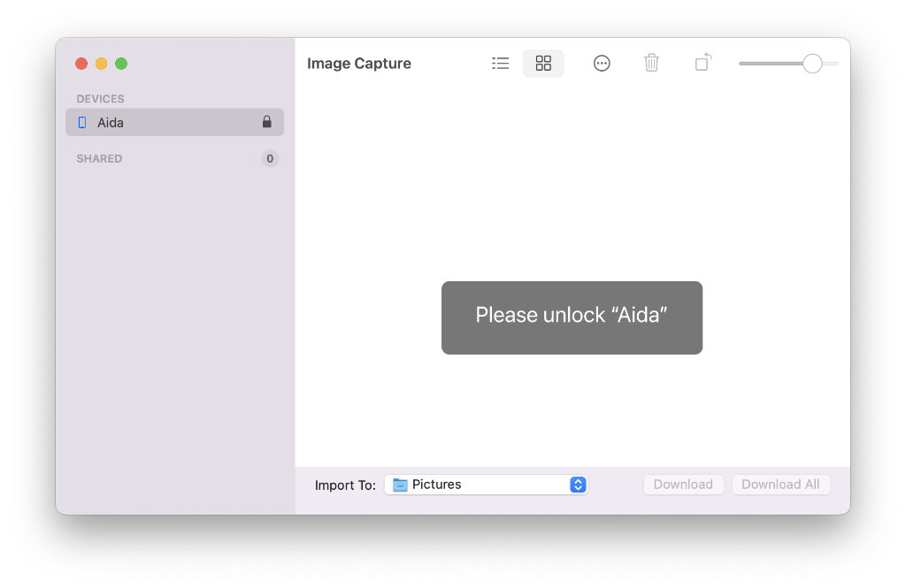Switch to icon grid view
This screenshot has height=588, width=906.
pos(543,64)
